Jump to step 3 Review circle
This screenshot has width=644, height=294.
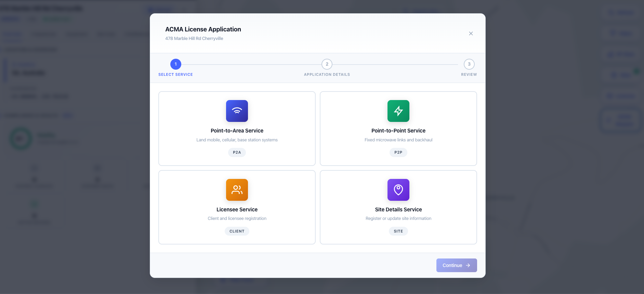469,64
